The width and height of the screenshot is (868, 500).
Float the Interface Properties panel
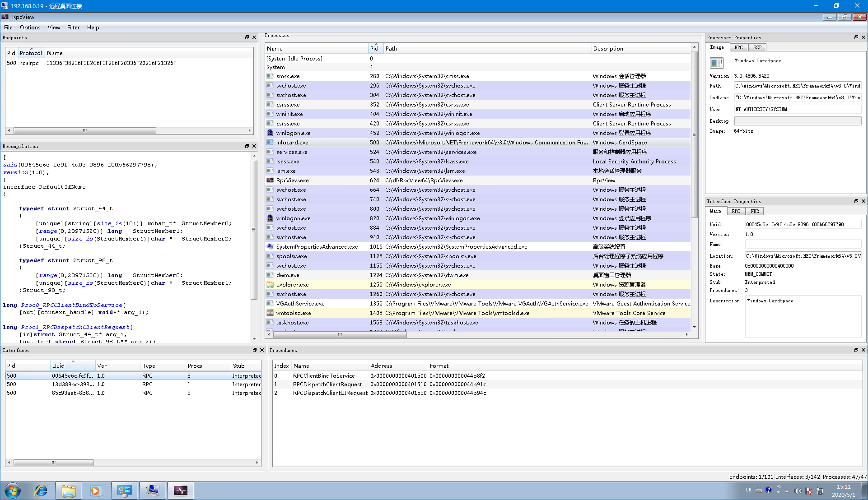(x=856, y=201)
